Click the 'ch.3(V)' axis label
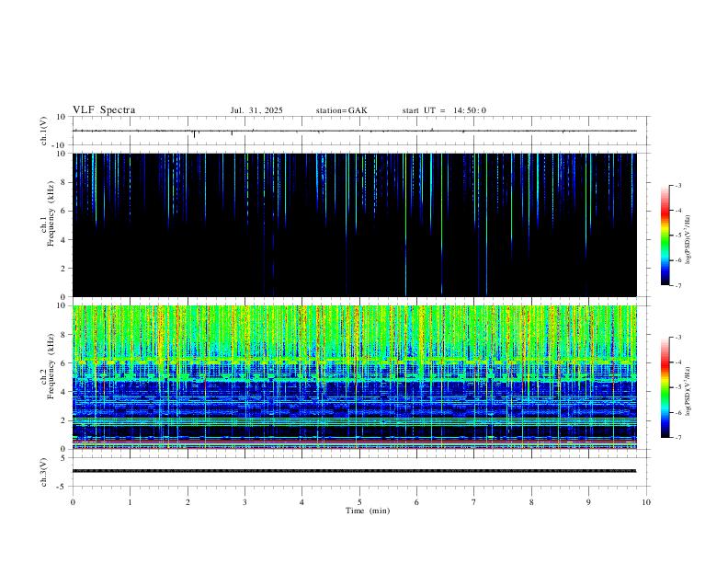Viewport: 728px width, 563px height. [44, 472]
